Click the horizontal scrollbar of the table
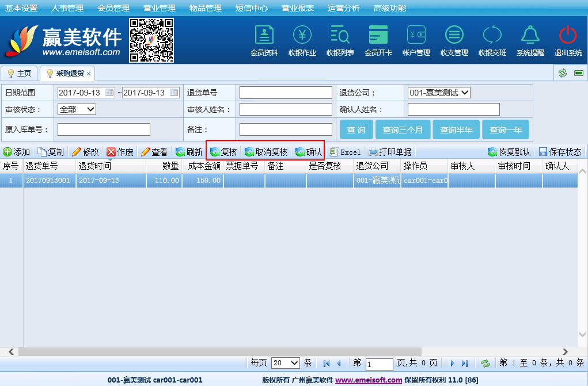Screen dimensions: 588x386 coord(230,351)
